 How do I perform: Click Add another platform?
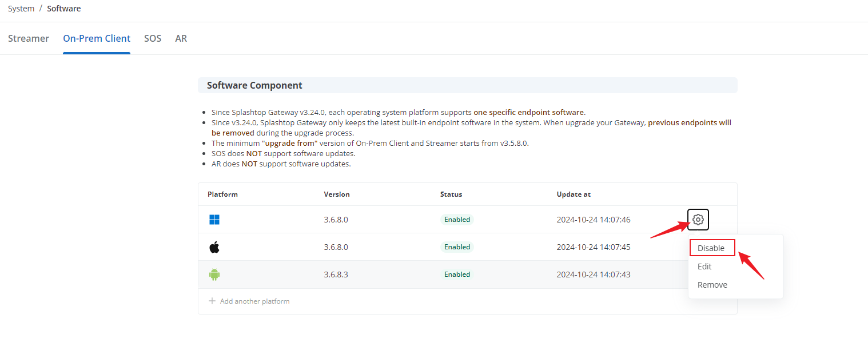pyautogui.click(x=254, y=301)
